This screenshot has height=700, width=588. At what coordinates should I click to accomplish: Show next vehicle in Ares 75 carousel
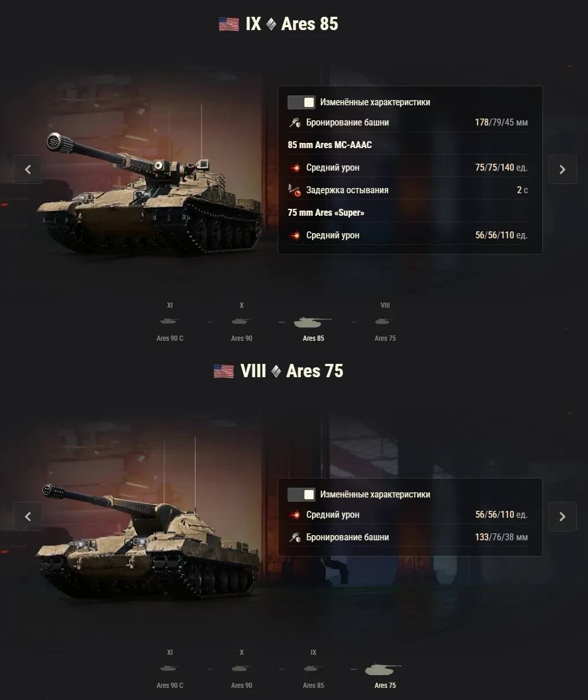tap(562, 517)
